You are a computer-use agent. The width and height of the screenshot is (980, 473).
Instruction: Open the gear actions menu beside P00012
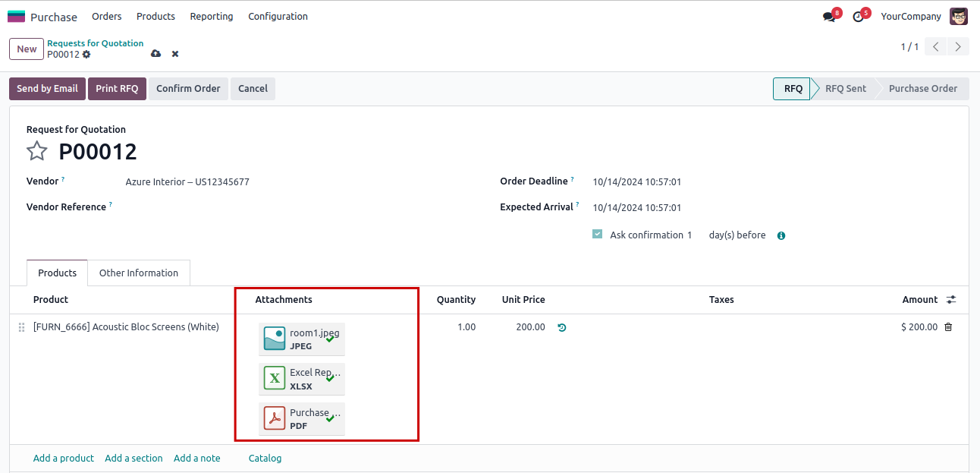click(x=86, y=55)
